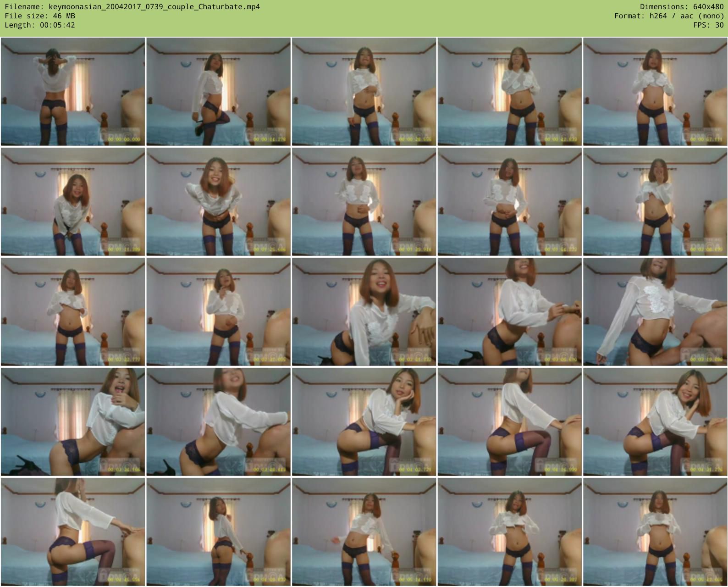Select the frame stamped 00:02:22.777
The width and height of the screenshot is (728, 587).
click(x=73, y=312)
